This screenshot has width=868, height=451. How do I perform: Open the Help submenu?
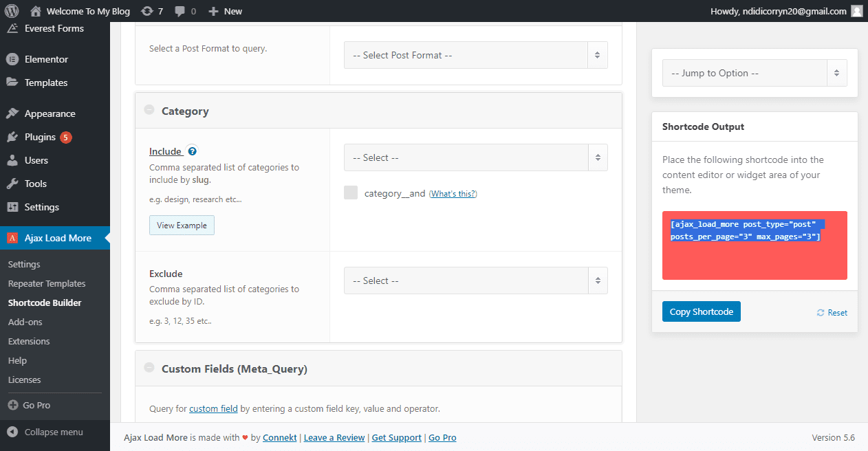18,360
